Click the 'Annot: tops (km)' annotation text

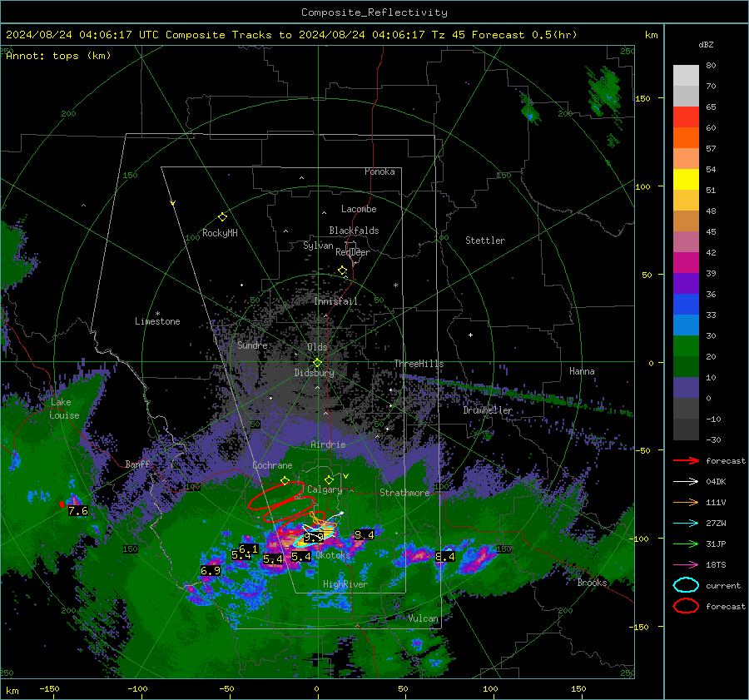pyautogui.click(x=58, y=56)
